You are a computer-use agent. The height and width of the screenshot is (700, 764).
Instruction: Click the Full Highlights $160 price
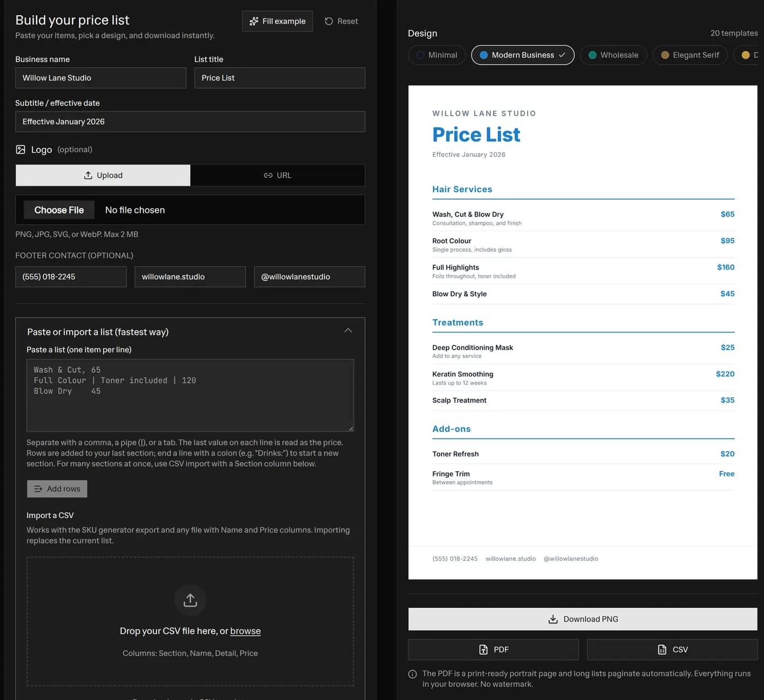[x=726, y=267]
